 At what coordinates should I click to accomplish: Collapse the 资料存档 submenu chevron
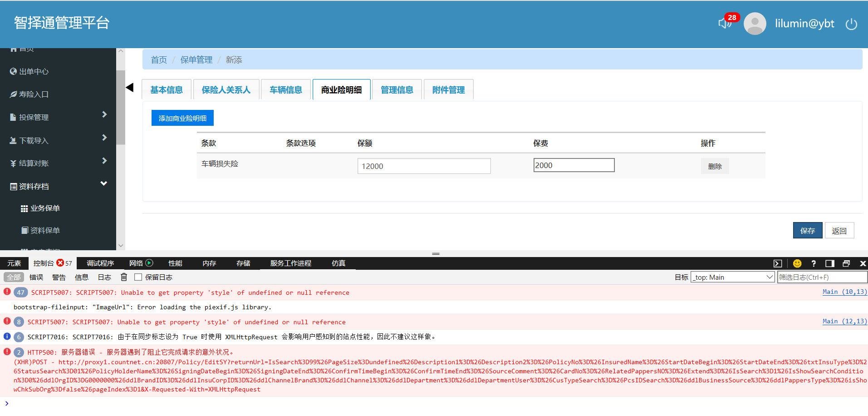click(x=104, y=183)
